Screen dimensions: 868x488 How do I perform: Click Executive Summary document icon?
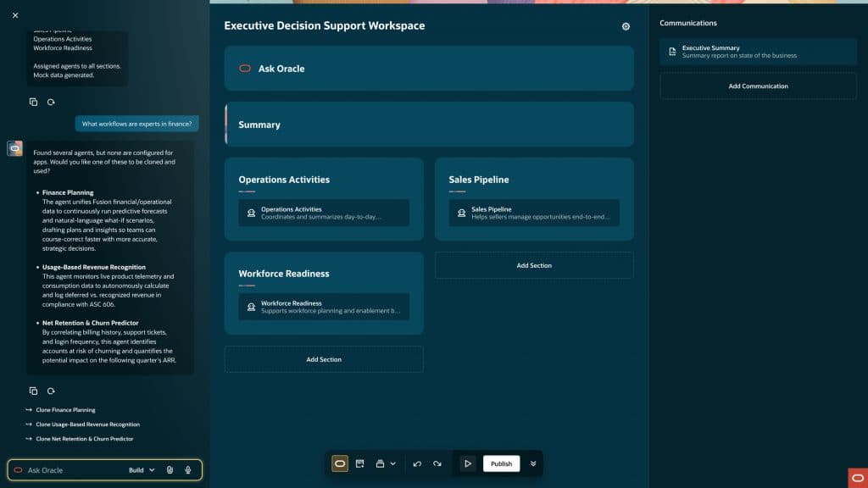672,52
